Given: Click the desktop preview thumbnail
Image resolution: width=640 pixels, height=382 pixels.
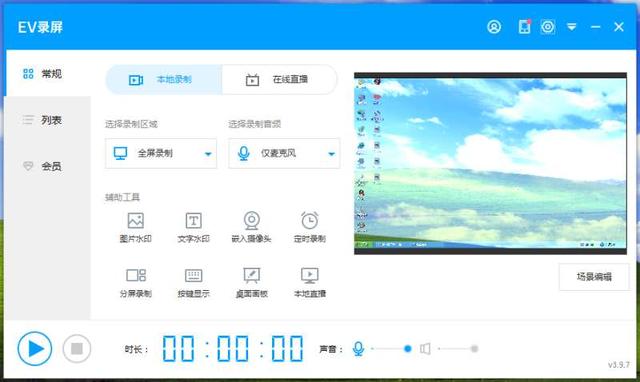Looking at the screenshot, I should (490, 163).
